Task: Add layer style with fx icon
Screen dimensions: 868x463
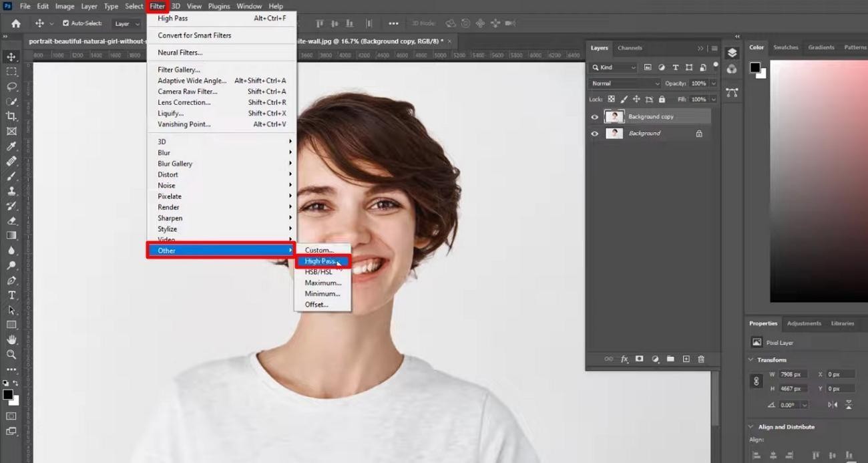Action: coord(624,359)
